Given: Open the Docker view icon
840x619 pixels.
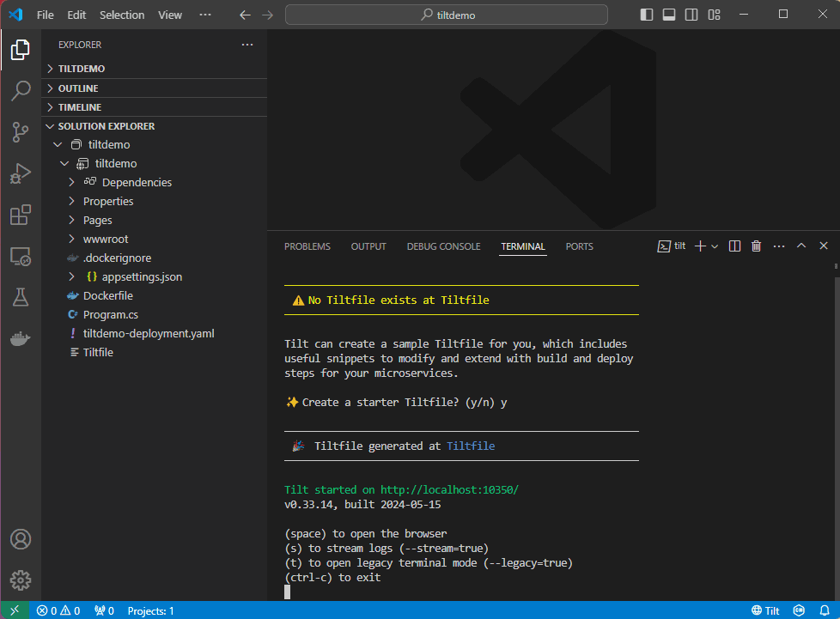Looking at the screenshot, I should [x=21, y=338].
